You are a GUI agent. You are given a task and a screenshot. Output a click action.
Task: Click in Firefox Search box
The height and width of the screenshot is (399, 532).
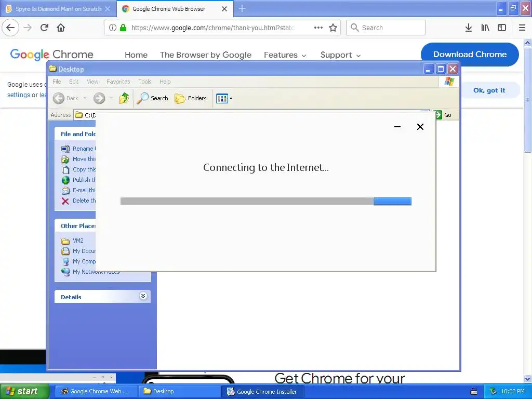386,28
